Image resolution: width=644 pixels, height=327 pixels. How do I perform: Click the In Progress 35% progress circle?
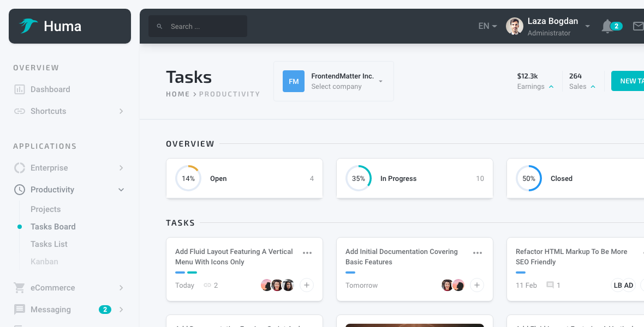358,178
